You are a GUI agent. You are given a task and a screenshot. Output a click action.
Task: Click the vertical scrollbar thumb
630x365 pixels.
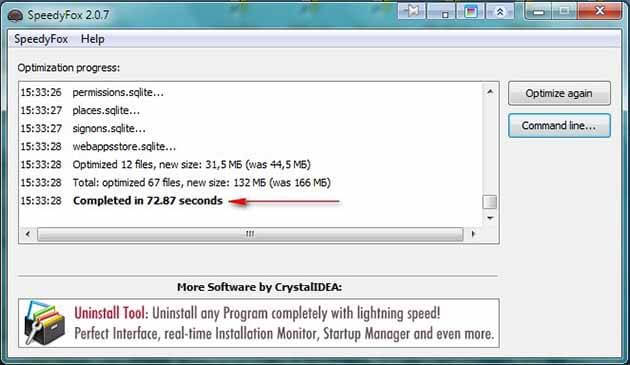click(x=490, y=202)
